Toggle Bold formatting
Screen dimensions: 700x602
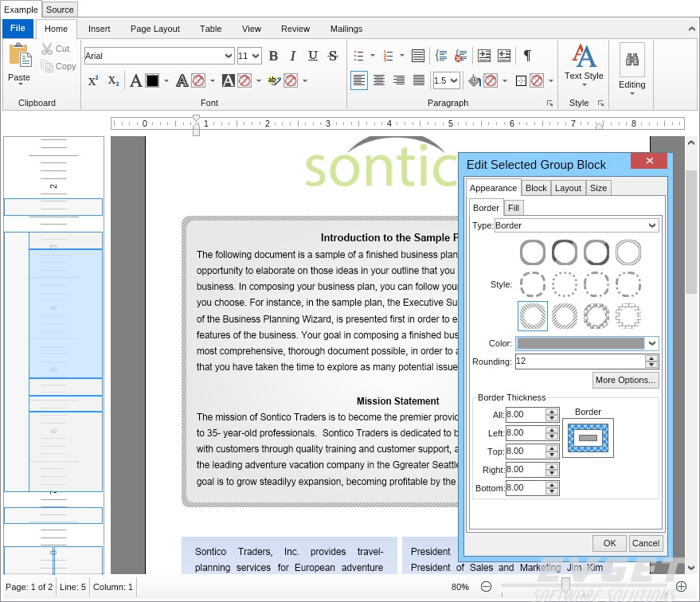[273, 56]
